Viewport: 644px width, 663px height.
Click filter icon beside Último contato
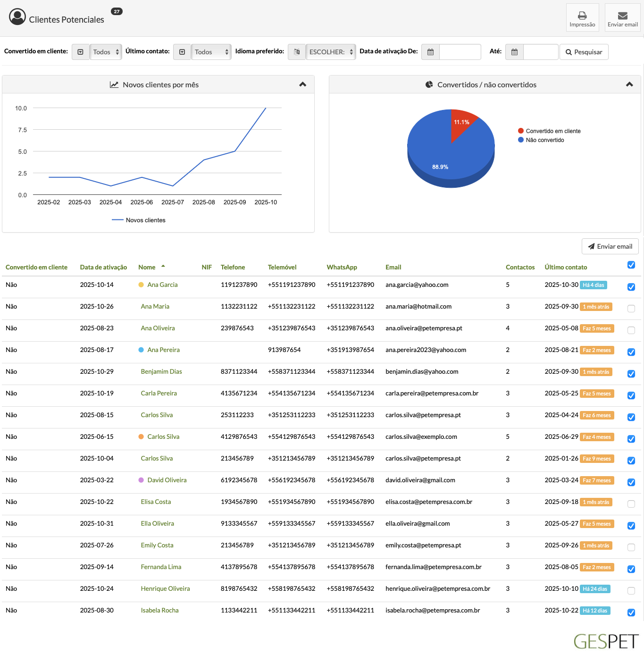pyautogui.click(x=182, y=52)
